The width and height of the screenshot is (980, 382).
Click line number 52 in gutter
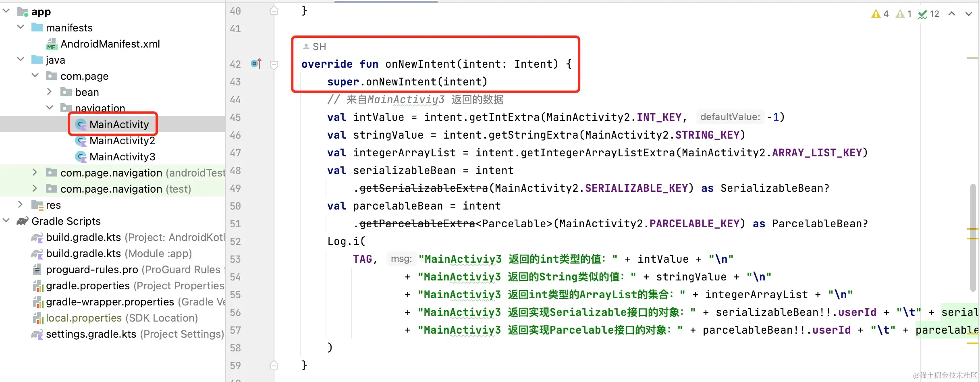coord(235,241)
